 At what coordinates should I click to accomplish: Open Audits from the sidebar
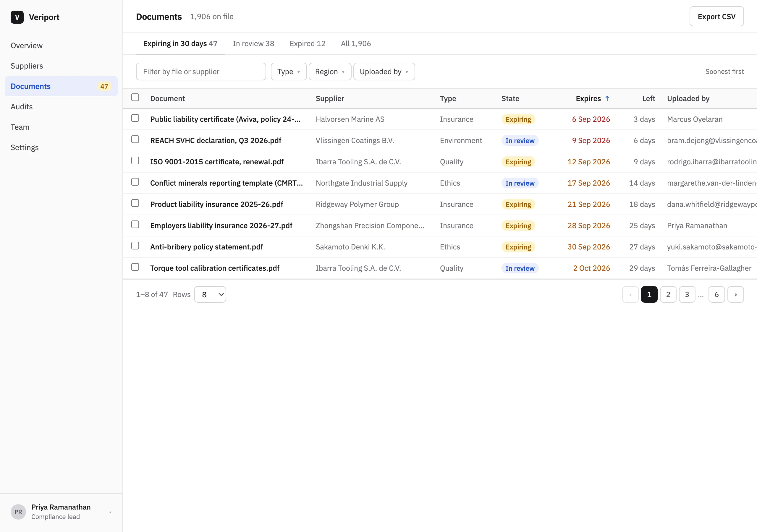coord(61,107)
